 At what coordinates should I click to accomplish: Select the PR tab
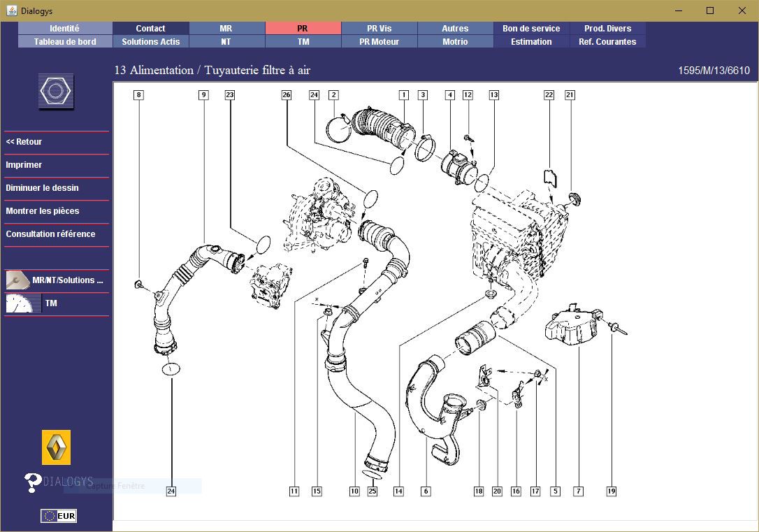pyautogui.click(x=303, y=28)
